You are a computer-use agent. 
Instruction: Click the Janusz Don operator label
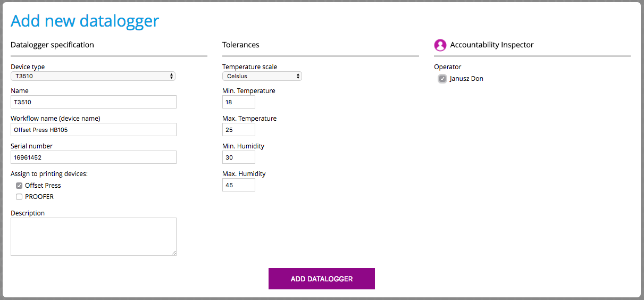pos(466,79)
